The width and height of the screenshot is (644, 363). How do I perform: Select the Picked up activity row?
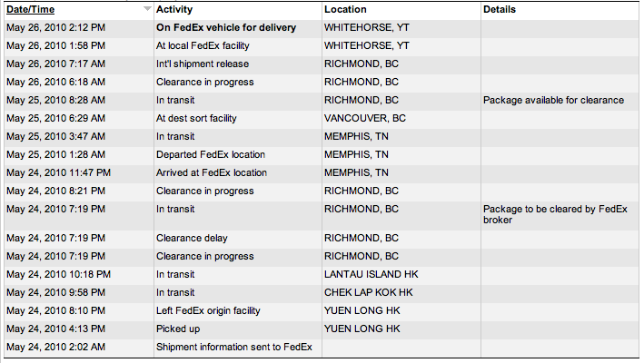click(322, 329)
